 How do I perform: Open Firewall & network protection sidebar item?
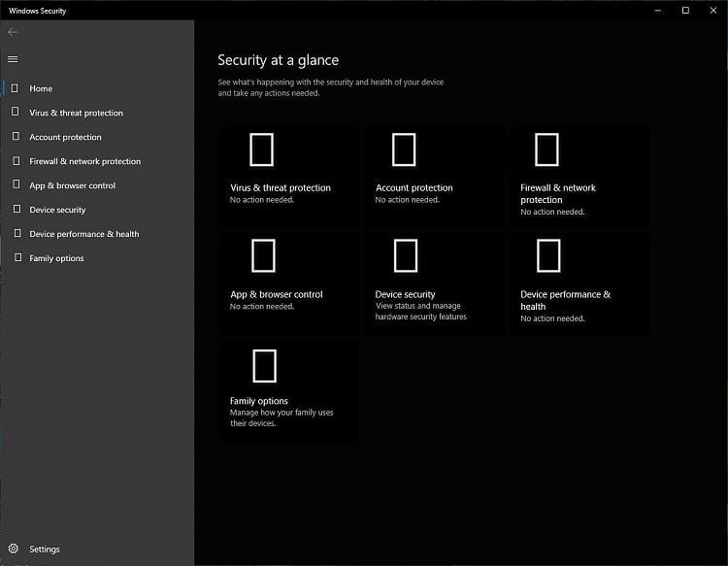tap(85, 161)
